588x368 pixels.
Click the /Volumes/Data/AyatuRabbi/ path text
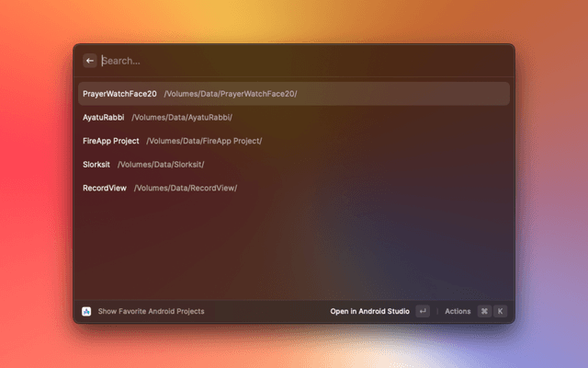pyautogui.click(x=182, y=118)
